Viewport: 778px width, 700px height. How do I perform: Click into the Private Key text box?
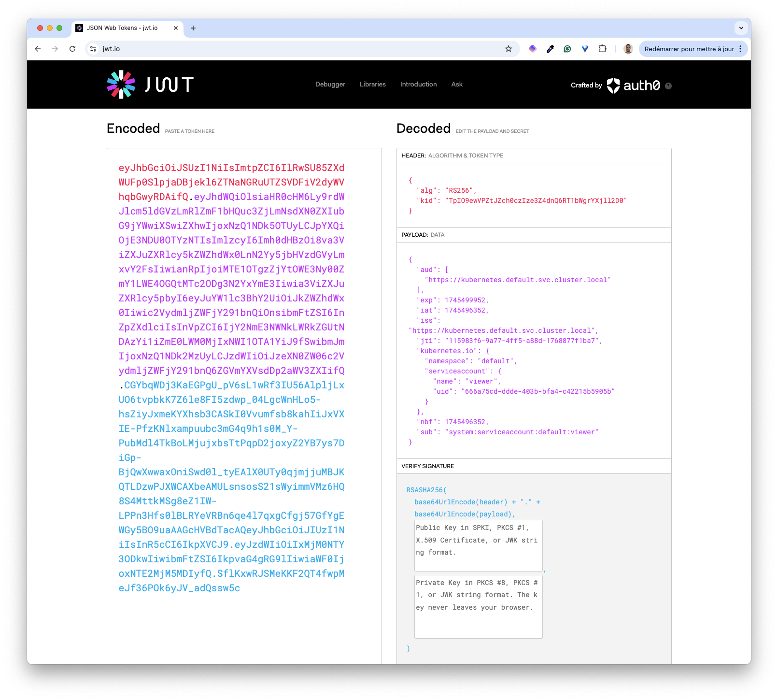point(478,606)
